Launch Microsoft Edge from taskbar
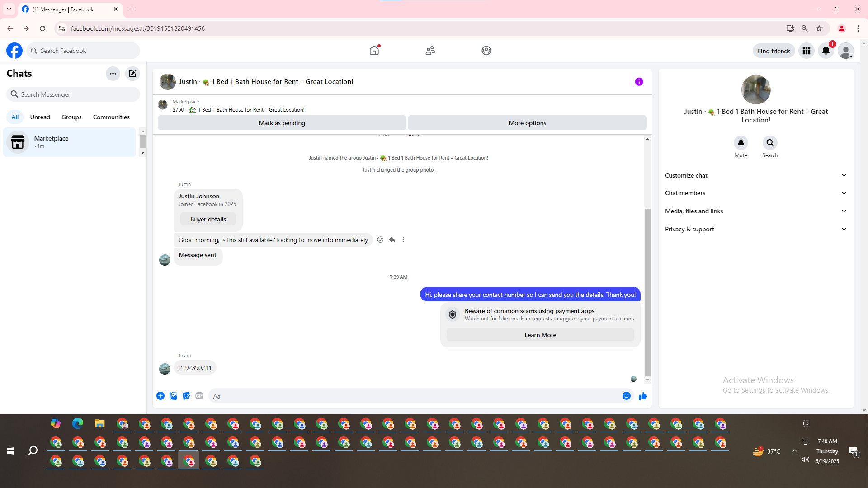The height and width of the screenshot is (488, 868). pos(78,423)
